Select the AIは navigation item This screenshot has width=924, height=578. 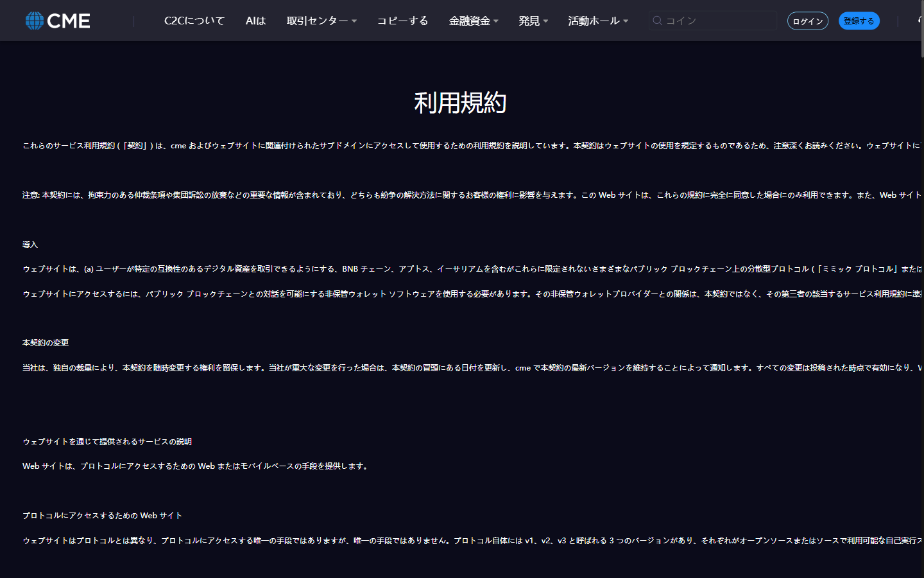[x=255, y=21]
